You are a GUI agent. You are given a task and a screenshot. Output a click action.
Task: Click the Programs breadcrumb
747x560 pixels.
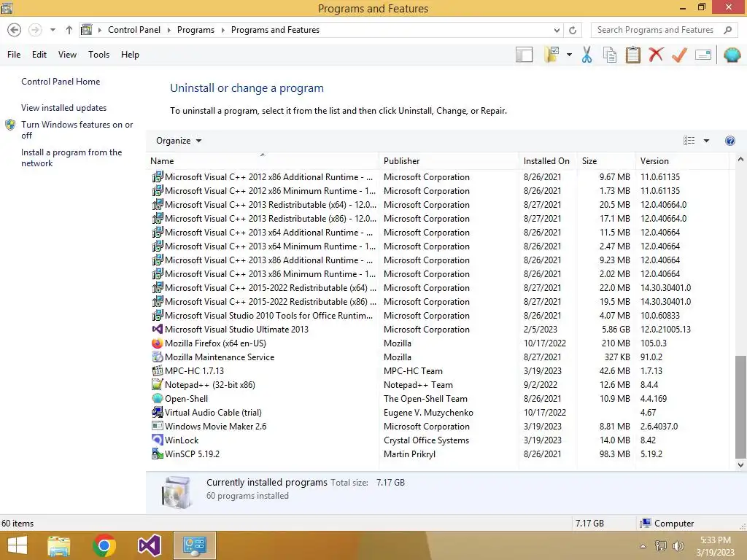pyautogui.click(x=196, y=30)
